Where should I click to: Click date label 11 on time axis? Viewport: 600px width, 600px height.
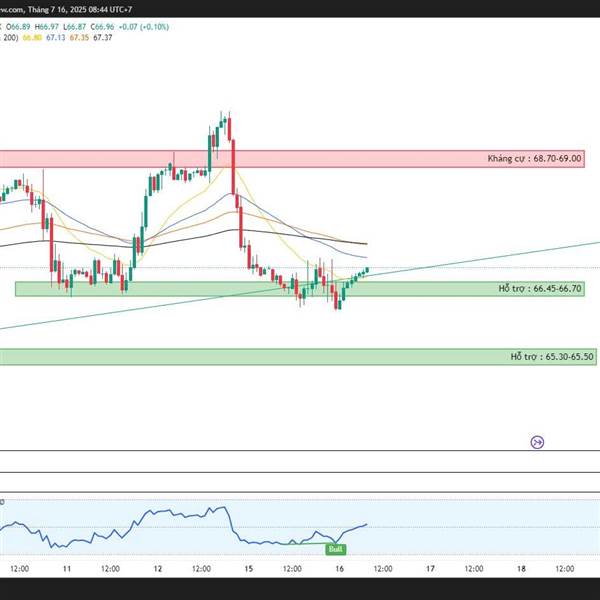pyautogui.click(x=67, y=569)
